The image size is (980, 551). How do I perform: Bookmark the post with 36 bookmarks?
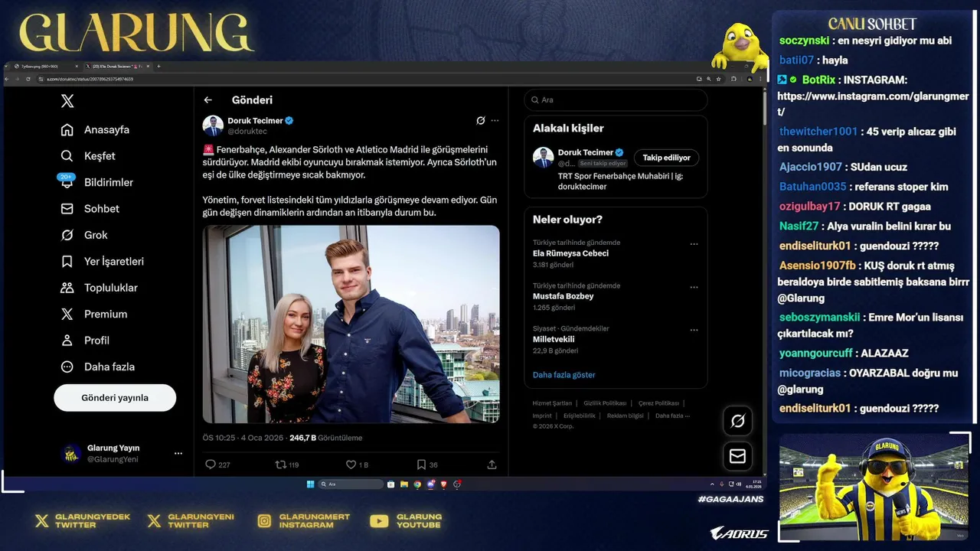pos(421,465)
